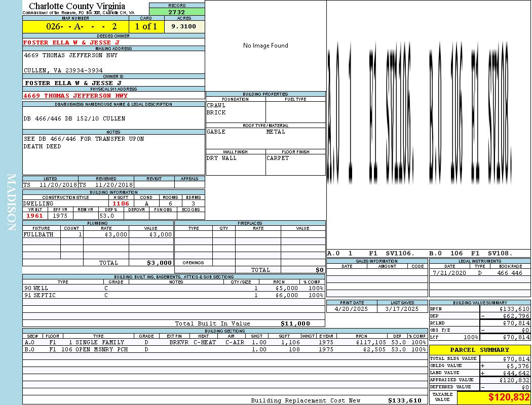Click the acres value 9.3100

[183, 26]
